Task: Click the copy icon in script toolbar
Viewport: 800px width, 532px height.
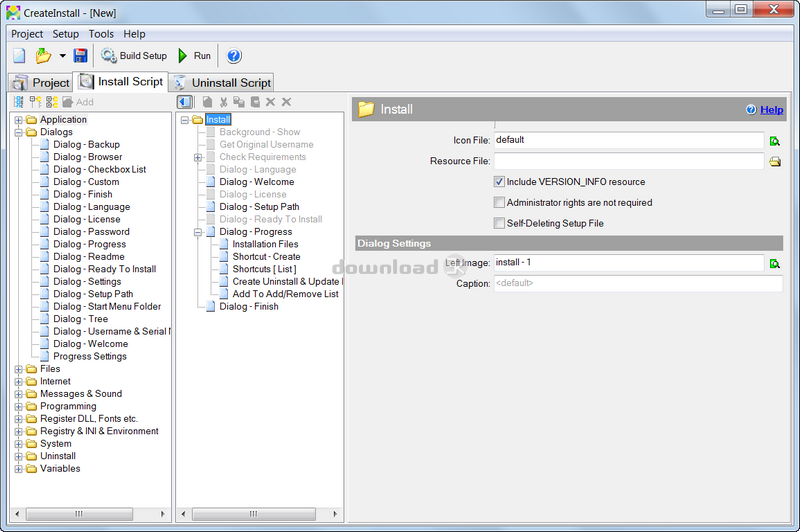Action: (239, 102)
